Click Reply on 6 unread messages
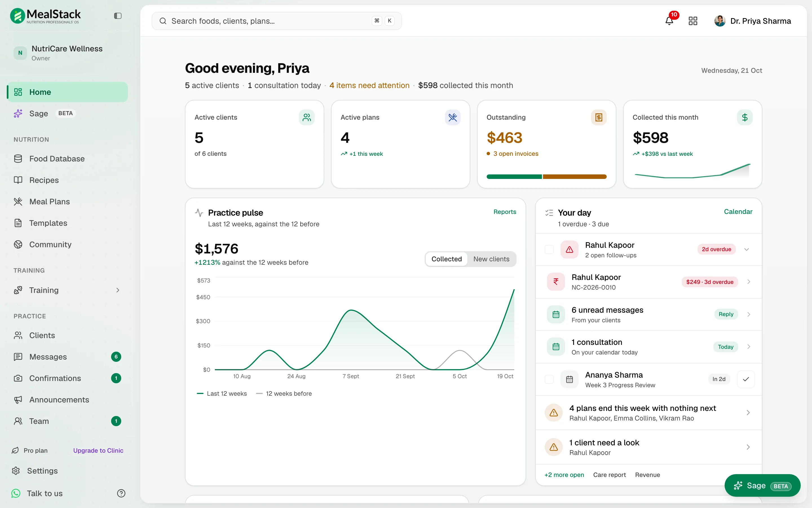The image size is (812, 508). tap(726, 314)
